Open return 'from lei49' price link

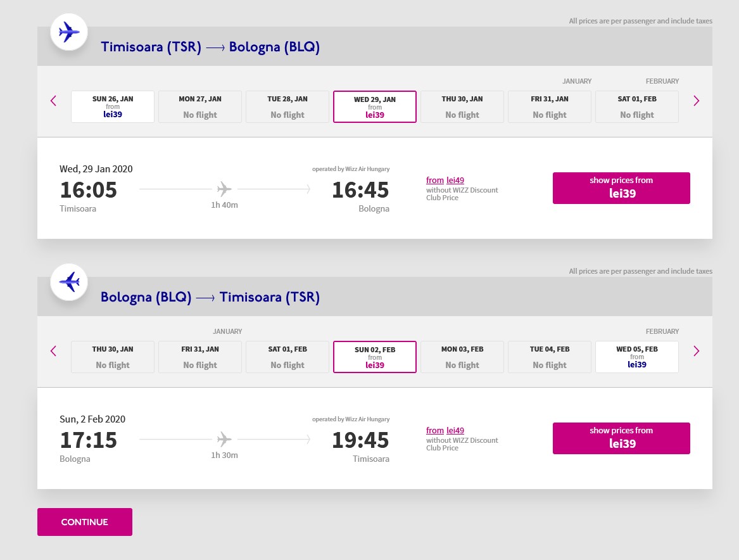[x=445, y=431]
